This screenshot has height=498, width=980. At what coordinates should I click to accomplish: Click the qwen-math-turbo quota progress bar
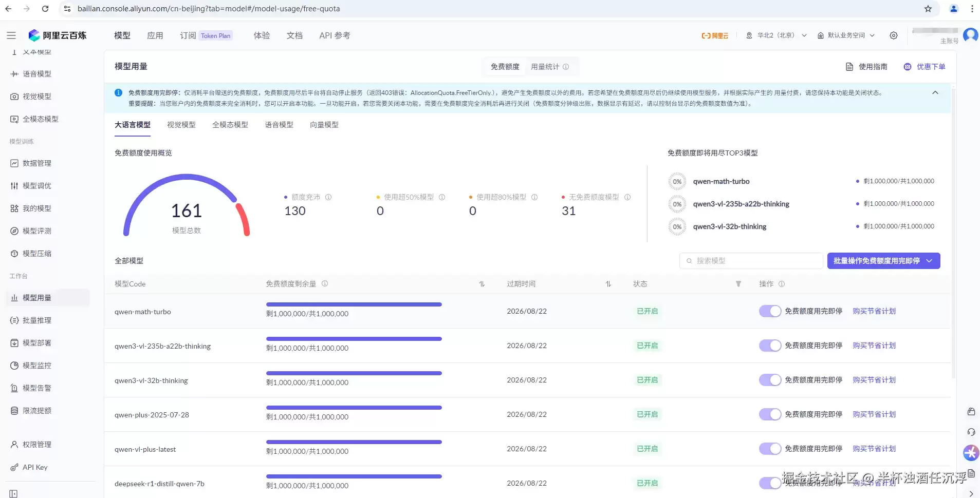coord(354,304)
